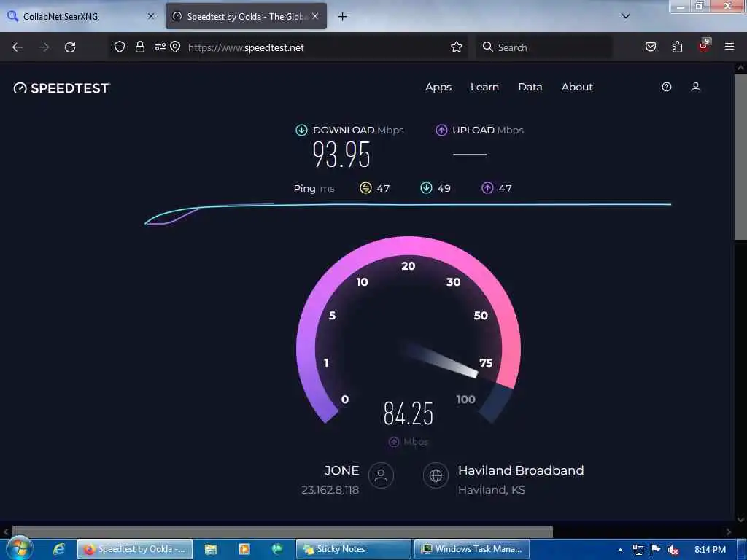The height and width of the screenshot is (560, 747).
Task: Save page to Pocket
Action: tap(651, 47)
